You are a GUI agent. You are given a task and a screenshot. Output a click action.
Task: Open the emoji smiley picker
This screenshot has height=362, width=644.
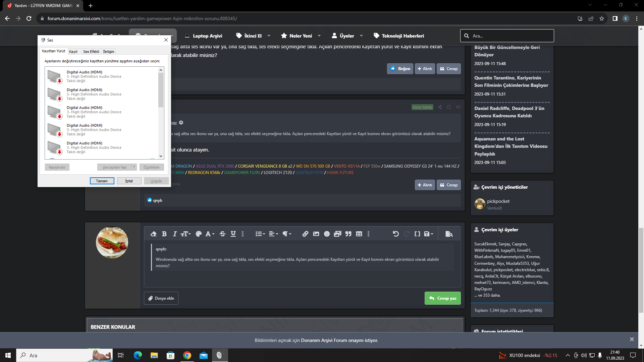point(327,234)
